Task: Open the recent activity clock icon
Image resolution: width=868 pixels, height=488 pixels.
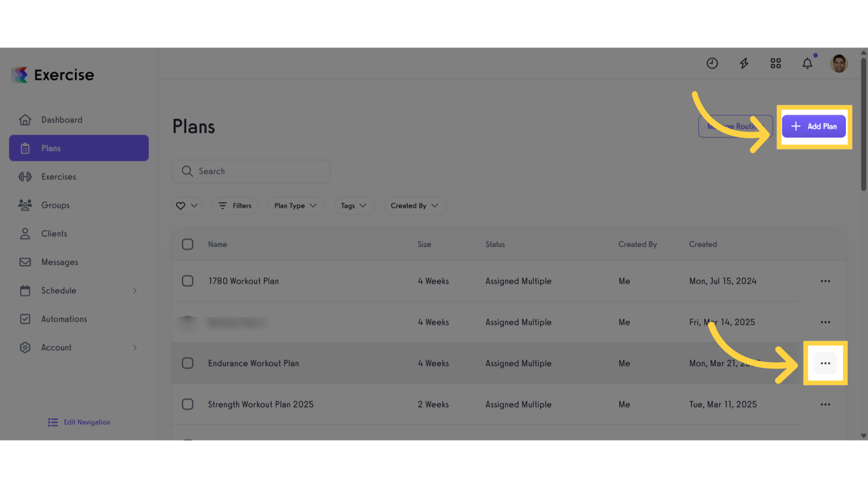Action: pyautogui.click(x=712, y=63)
